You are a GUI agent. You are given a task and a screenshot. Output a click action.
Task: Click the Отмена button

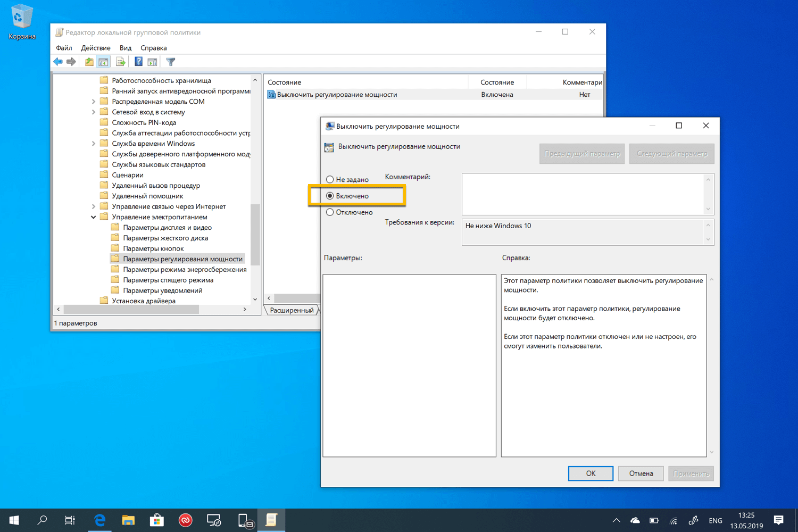641,473
